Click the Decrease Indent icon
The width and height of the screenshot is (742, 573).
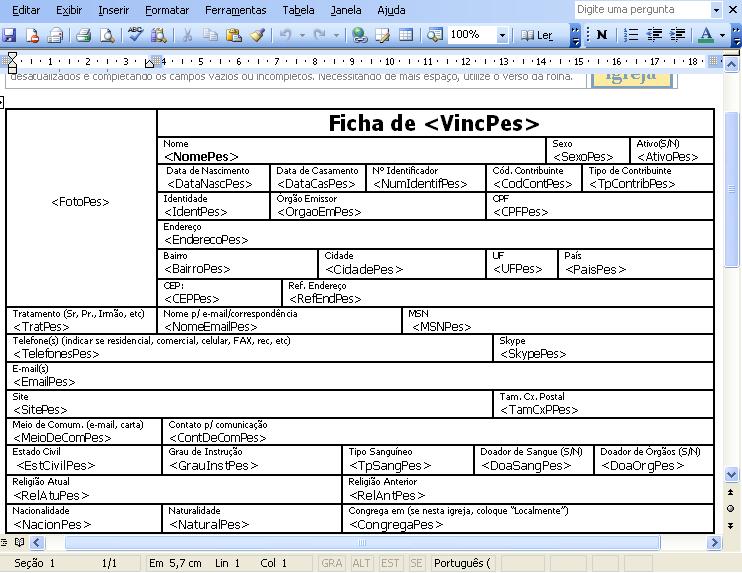(654, 35)
